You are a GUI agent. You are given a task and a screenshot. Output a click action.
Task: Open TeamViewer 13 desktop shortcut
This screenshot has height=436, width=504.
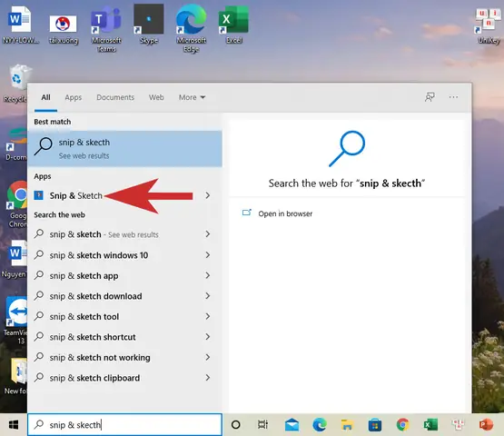pos(16,321)
